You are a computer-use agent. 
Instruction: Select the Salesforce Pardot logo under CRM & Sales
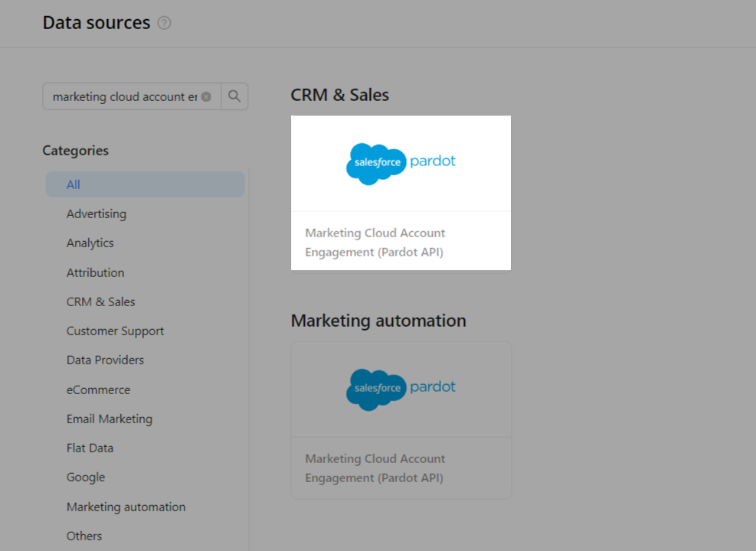[401, 163]
